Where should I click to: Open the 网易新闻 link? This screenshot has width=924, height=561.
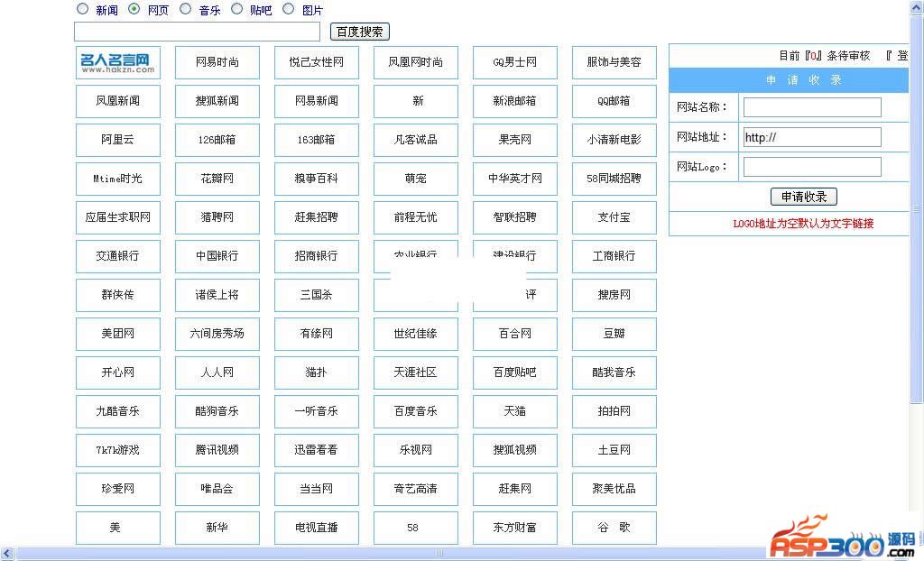[x=317, y=101]
